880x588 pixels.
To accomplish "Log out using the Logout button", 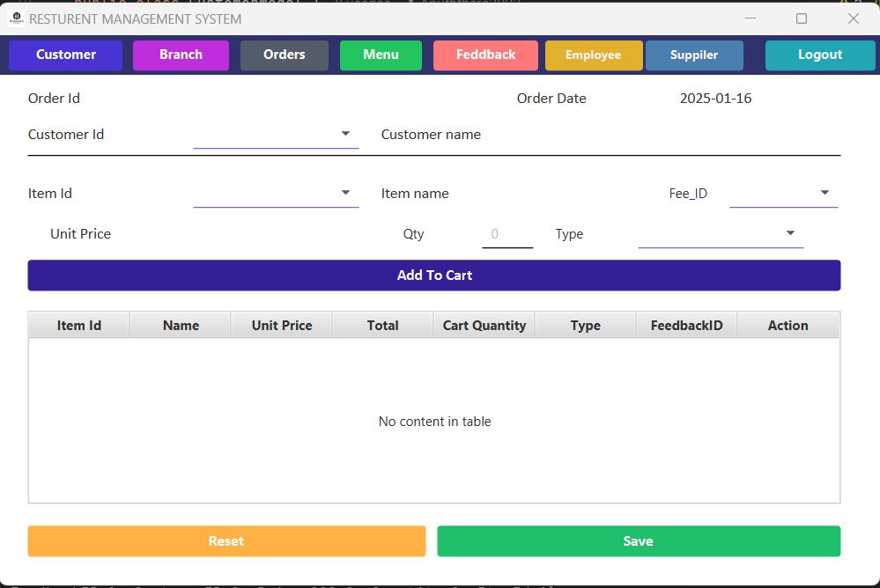I will coord(820,55).
